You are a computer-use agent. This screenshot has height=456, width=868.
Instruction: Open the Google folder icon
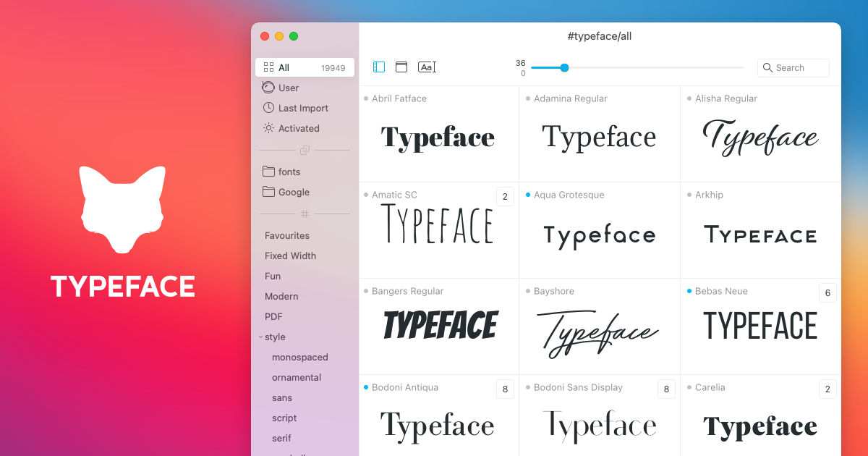pyautogui.click(x=268, y=192)
